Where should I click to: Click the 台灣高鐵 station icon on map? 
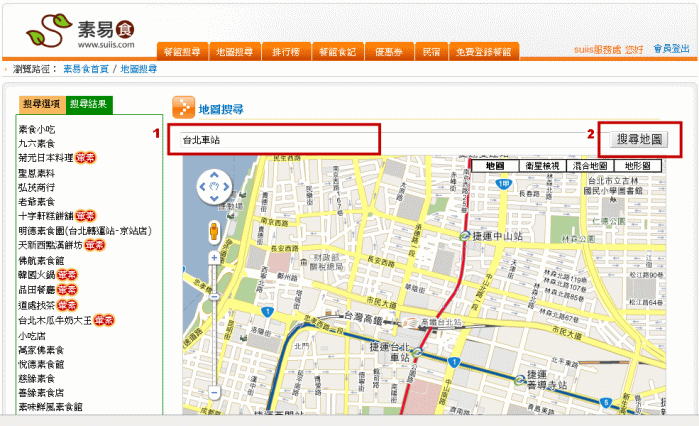410,321
